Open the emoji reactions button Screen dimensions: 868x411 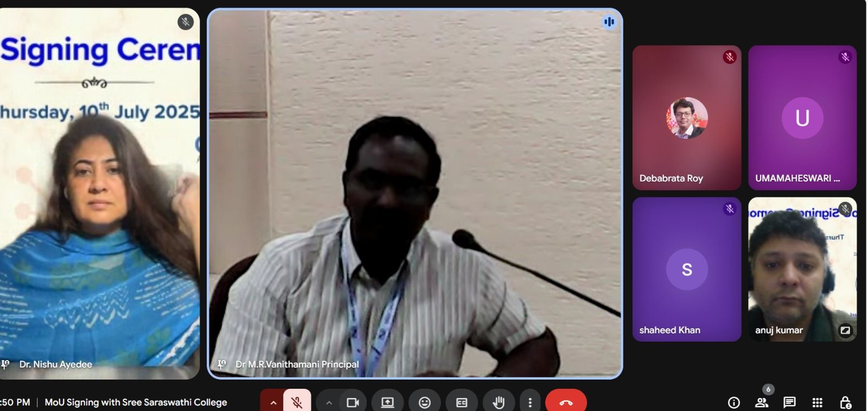coord(424,402)
